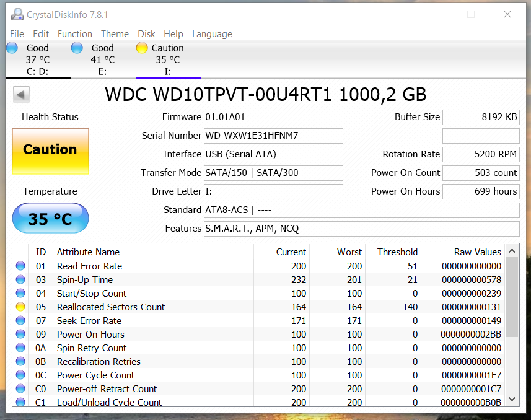Click the 35 °C temperature button
This screenshot has height=420, width=531.
pyautogui.click(x=50, y=219)
